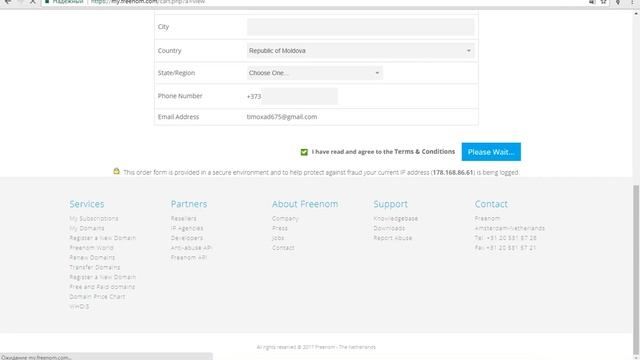
Task: Open My Subscriptions footer link
Action: (94, 218)
